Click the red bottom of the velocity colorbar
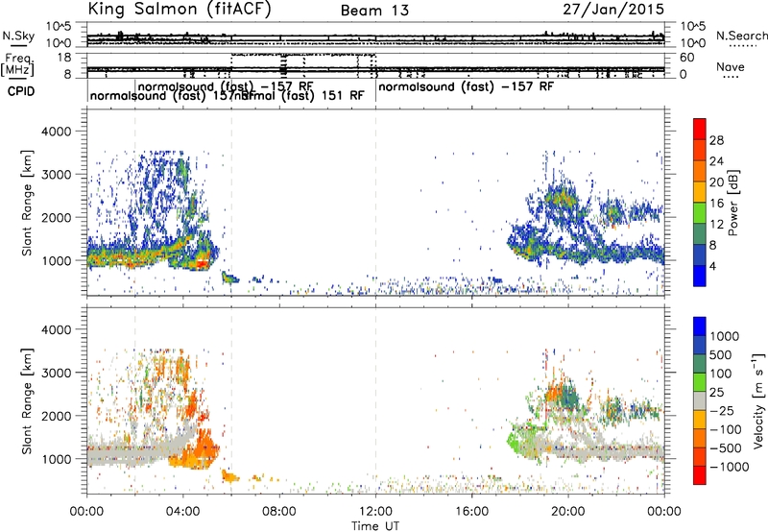Viewport: 768px width, 532px height. point(700,475)
